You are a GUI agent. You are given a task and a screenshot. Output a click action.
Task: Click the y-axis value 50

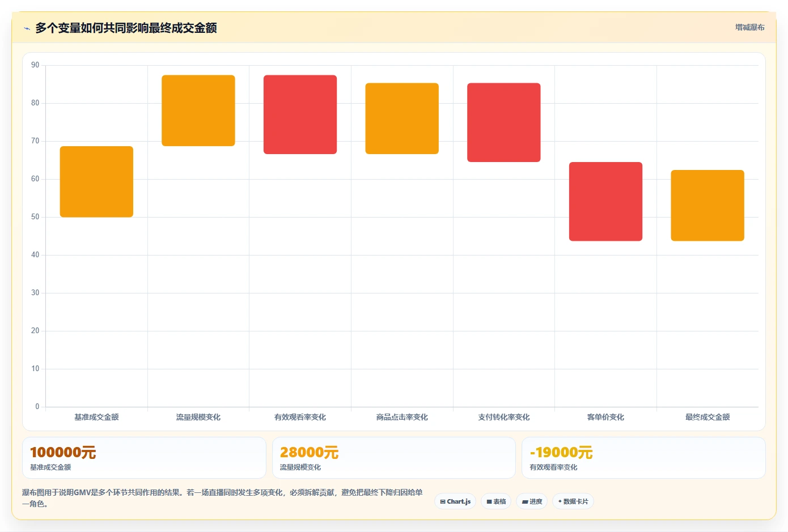tap(35, 217)
